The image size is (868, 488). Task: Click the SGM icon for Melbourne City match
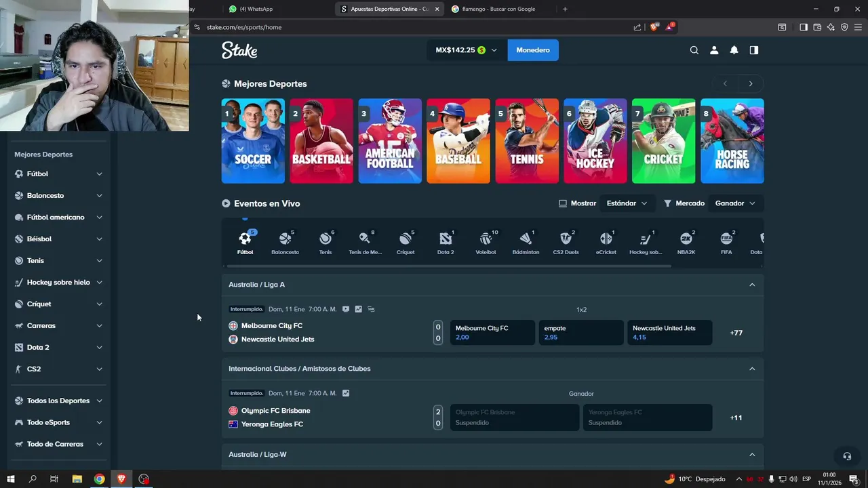pyautogui.click(x=371, y=309)
